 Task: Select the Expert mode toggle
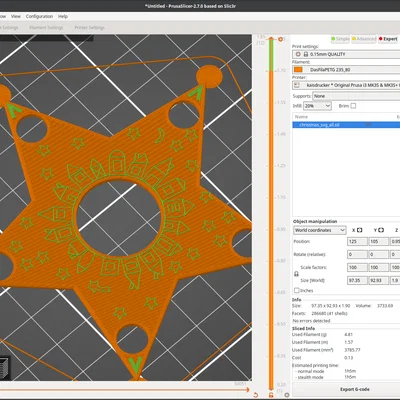point(388,39)
